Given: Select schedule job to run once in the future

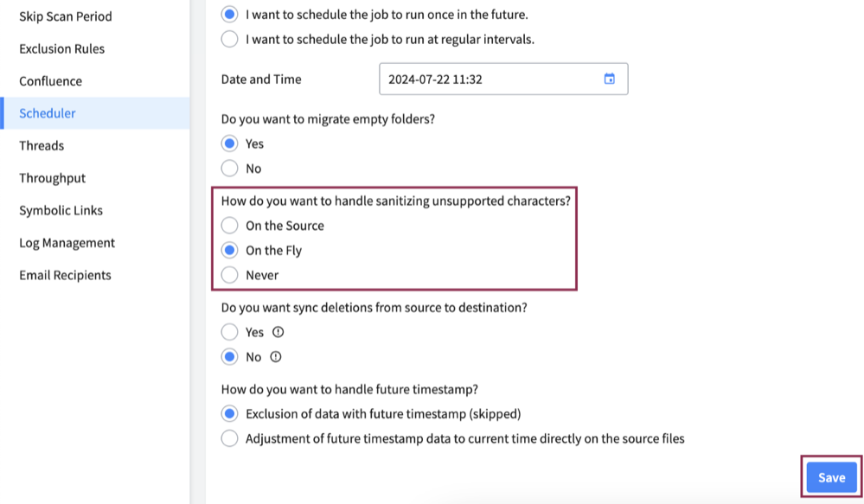Looking at the screenshot, I should [x=229, y=14].
